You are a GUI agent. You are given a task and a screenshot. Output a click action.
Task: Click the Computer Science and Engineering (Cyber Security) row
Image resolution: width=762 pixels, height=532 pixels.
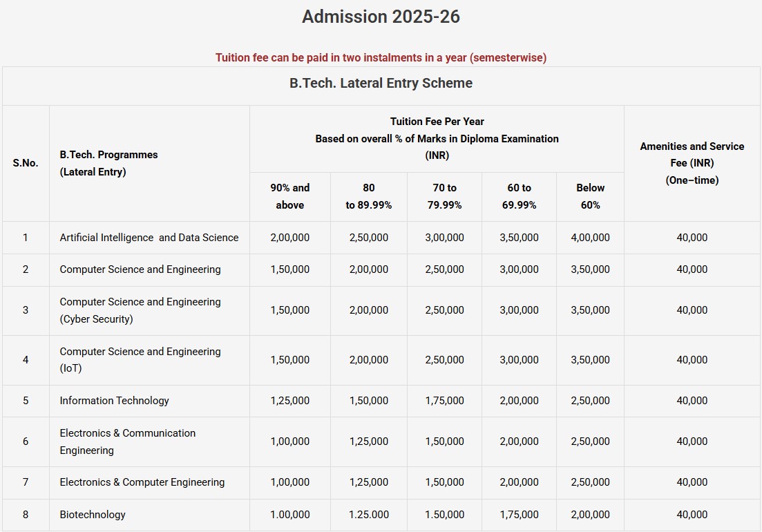[x=140, y=310]
